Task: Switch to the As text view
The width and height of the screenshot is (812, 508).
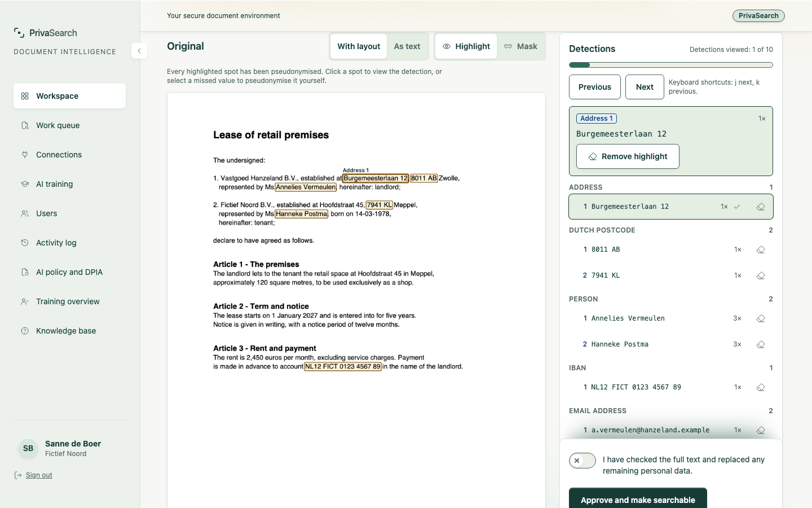Action: pyautogui.click(x=407, y=46)
